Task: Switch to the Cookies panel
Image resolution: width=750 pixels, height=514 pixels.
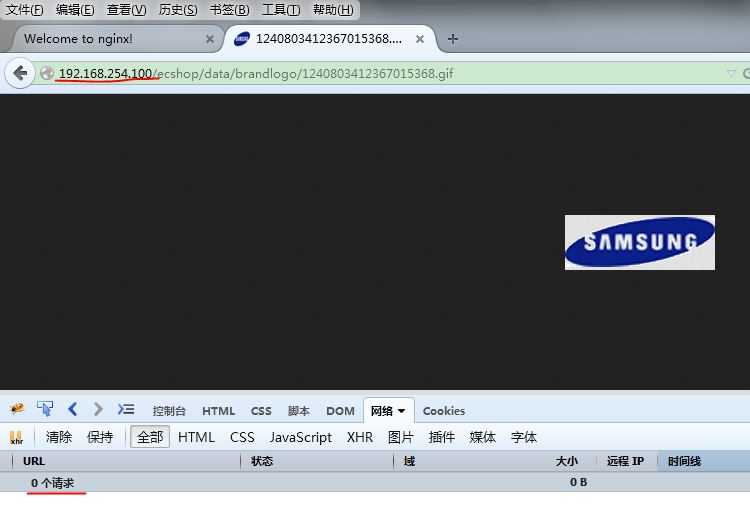Action: click(x=444, y=411)
